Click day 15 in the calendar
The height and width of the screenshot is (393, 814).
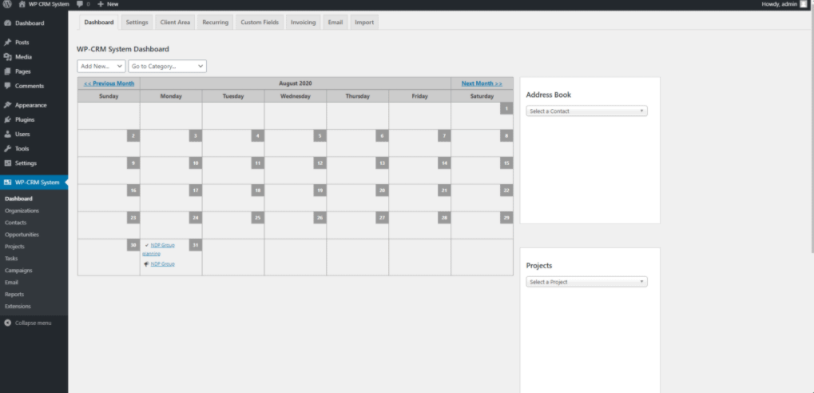click(x=507, y=163)
